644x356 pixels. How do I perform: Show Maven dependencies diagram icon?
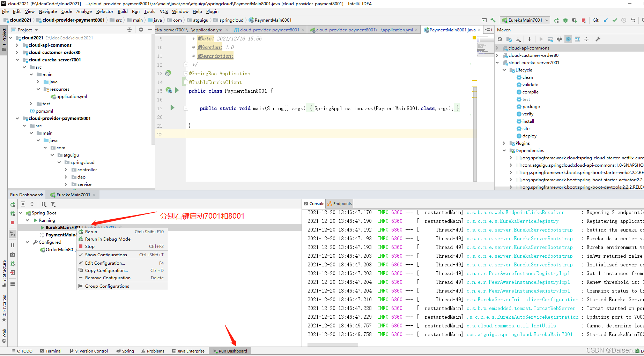[577, 39]
